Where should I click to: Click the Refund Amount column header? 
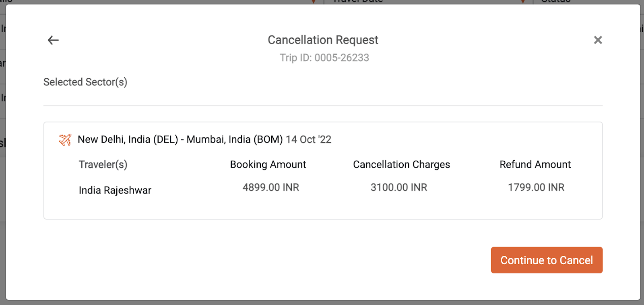pos(535,164)
